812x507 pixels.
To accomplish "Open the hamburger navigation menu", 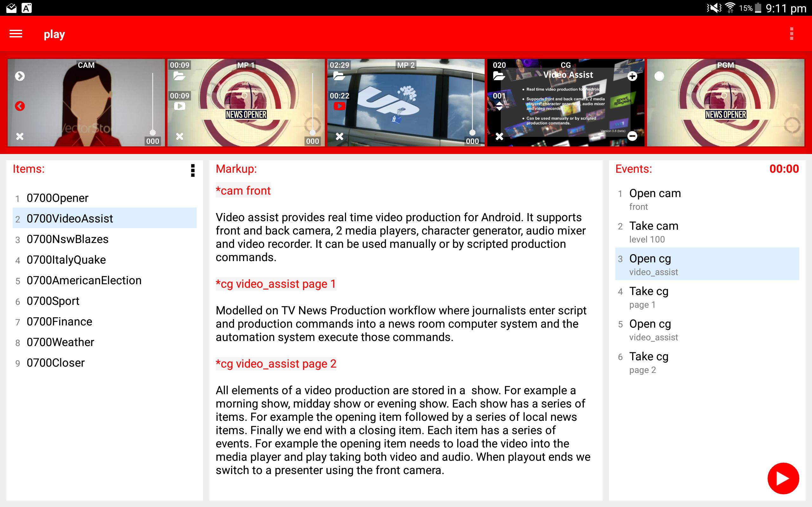I will [16, 34].
